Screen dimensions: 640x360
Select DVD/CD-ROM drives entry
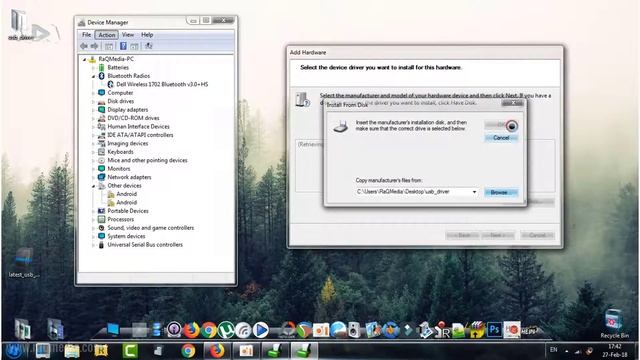[x=133, y=118]
